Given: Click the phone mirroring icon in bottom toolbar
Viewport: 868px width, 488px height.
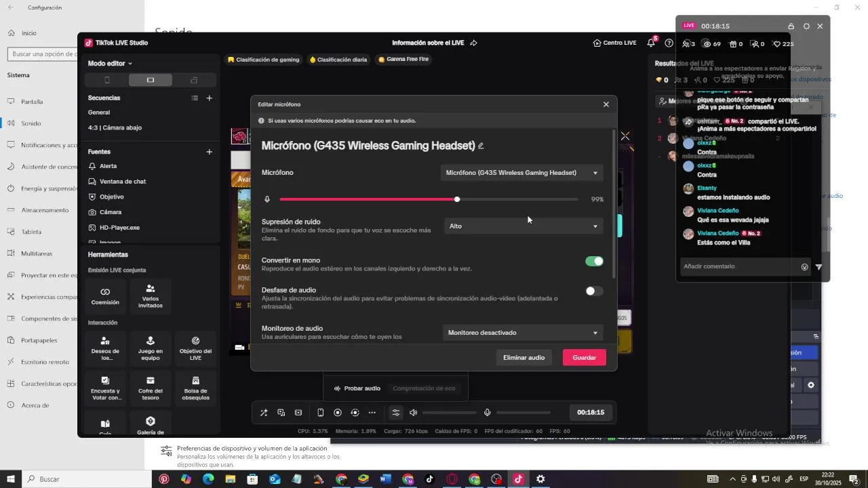Looking at the screenshot, I should (321, 413).
